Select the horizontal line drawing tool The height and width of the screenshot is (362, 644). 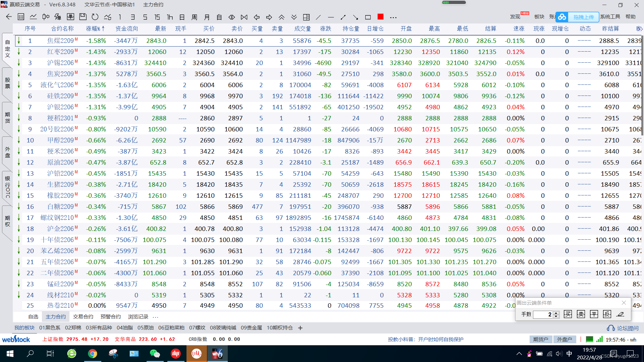[x=331, y=17]
